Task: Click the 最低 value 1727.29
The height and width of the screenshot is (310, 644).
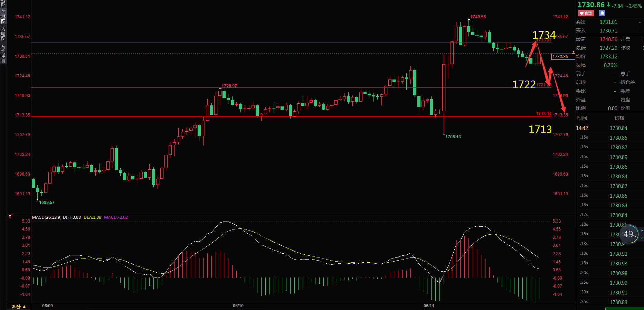Action: pyautogui.click(x=608, y=48)
